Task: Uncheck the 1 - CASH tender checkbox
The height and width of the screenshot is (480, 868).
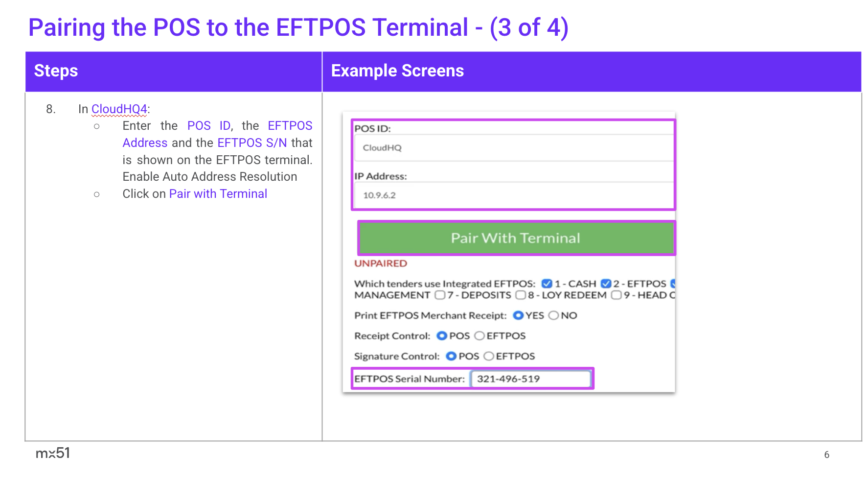Action: pyautogui.click(x=547, y=284)
